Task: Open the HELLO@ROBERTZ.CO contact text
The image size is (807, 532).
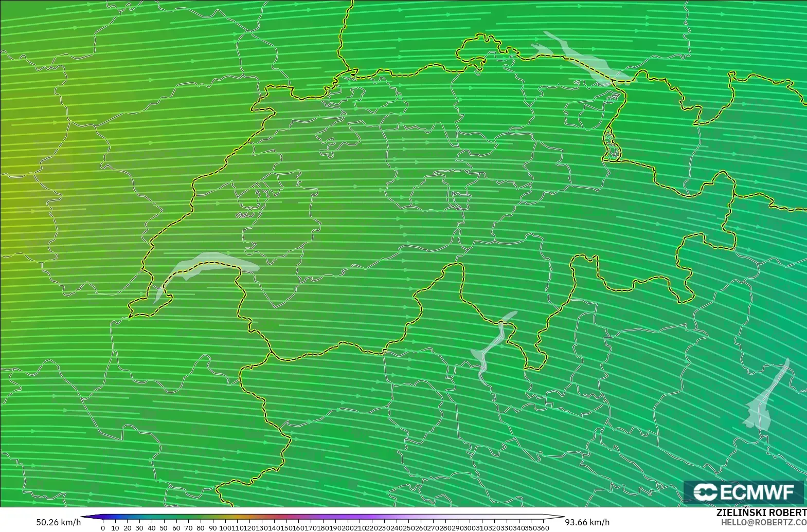Action: (764, 522)
